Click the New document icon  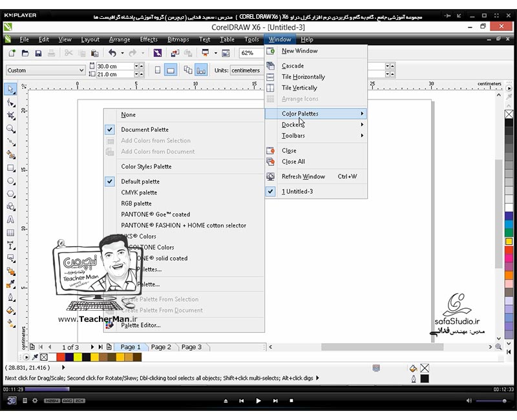click(12, 53)
